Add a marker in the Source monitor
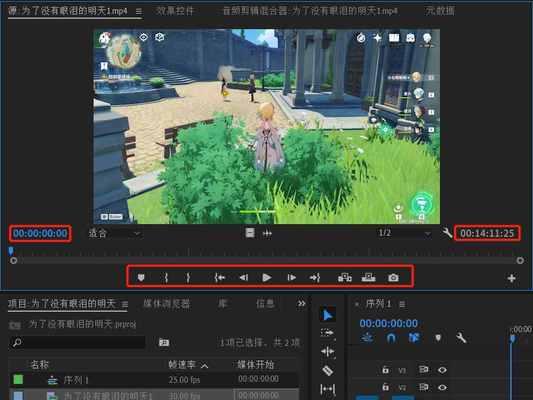533x400 pixels. click(x=141, y=278)
